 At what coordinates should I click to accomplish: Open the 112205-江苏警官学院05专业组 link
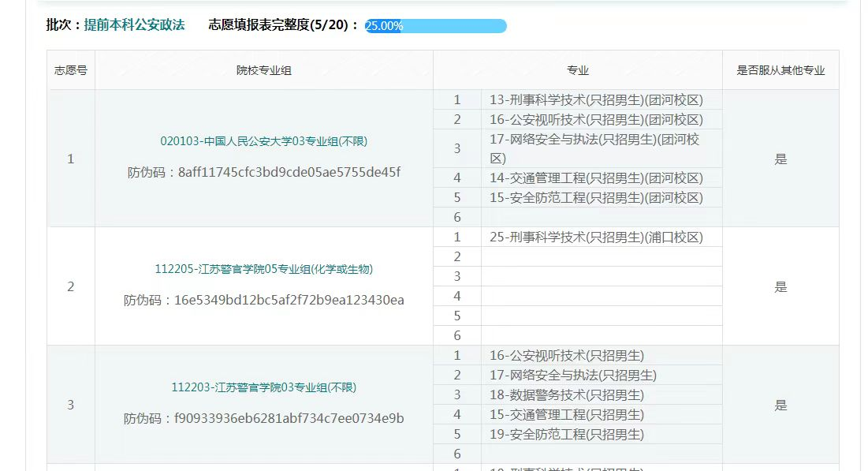(x=263, y=269)
